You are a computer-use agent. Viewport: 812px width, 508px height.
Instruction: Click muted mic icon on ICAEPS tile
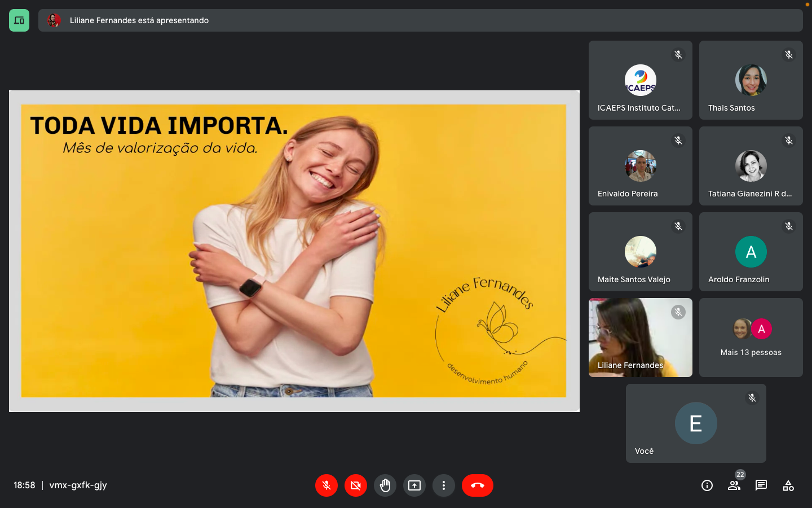tap(678, 55)
